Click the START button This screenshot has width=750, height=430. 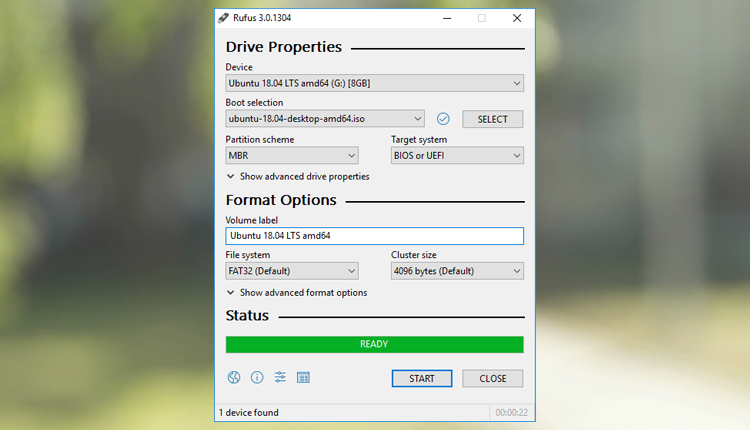(x=421, y=378)
